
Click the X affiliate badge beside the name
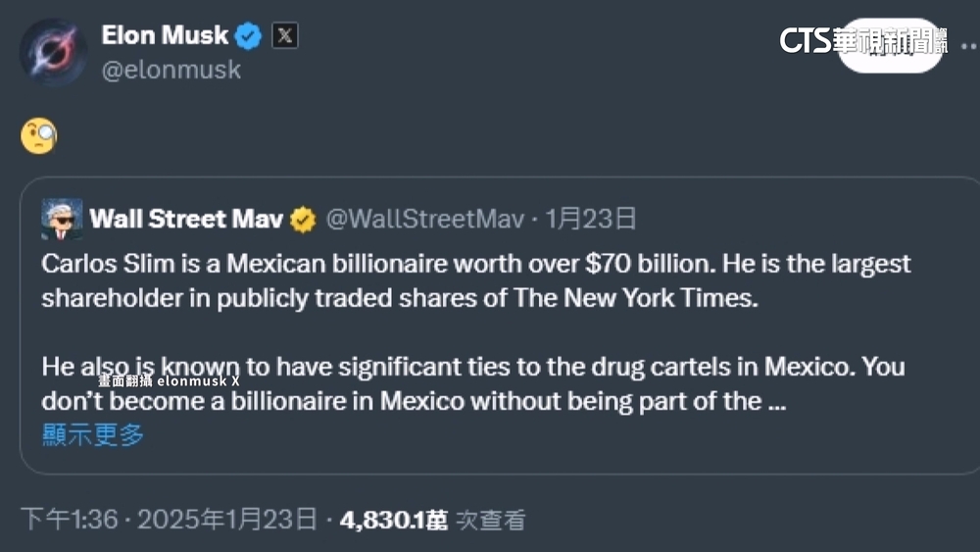tap(284, 37)
